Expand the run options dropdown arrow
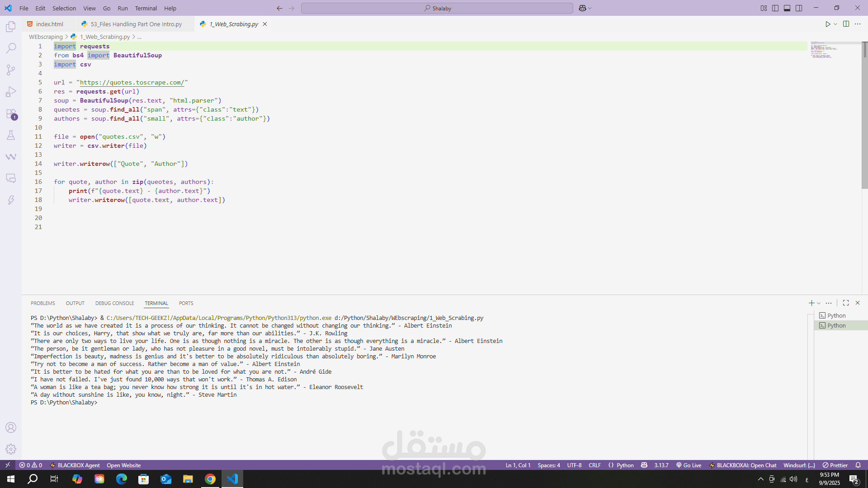The image size is (868, 488). tap(835, 24)
